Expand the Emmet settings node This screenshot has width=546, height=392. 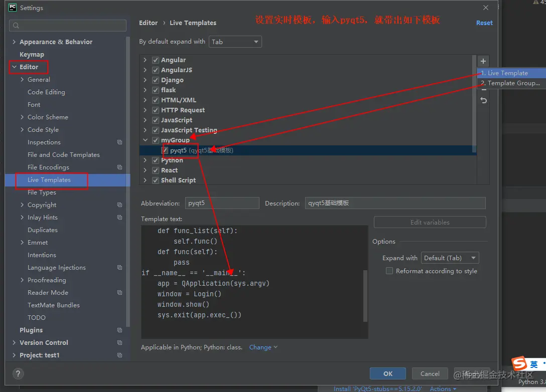click(22, 242)
